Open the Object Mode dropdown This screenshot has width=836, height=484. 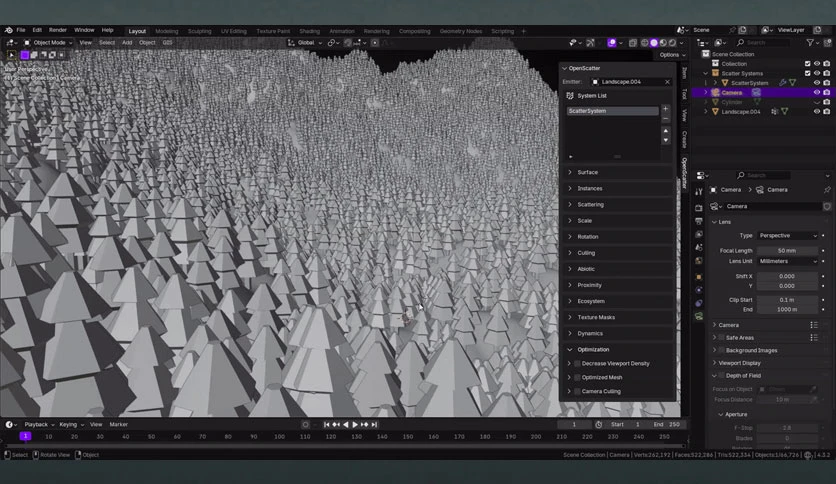coord(47,43)
